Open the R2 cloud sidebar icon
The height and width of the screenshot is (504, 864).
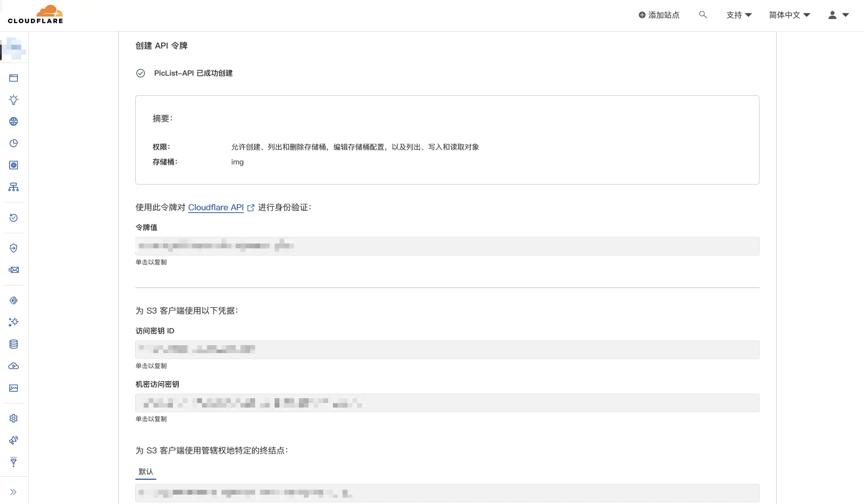click(14, 366)
